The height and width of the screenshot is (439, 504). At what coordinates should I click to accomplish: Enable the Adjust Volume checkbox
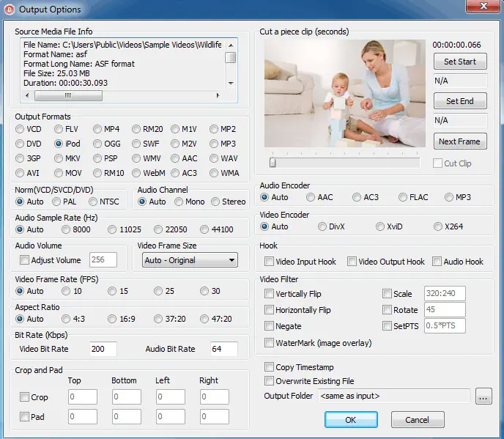coord(24,260)
